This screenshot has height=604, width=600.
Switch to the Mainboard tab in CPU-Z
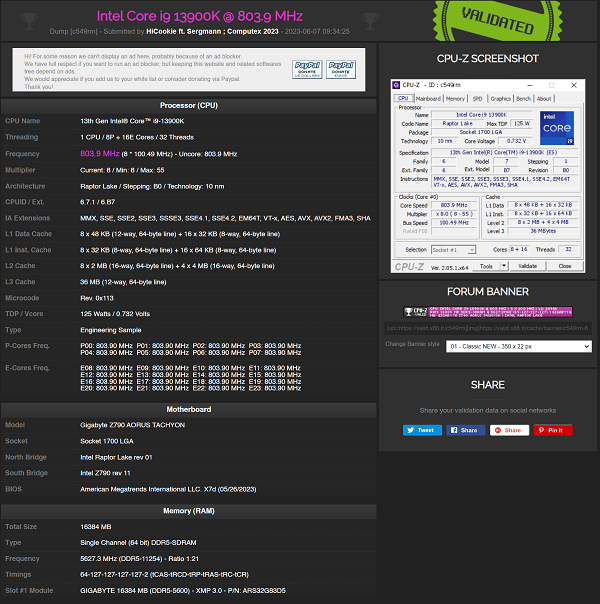tap(428, 99)
